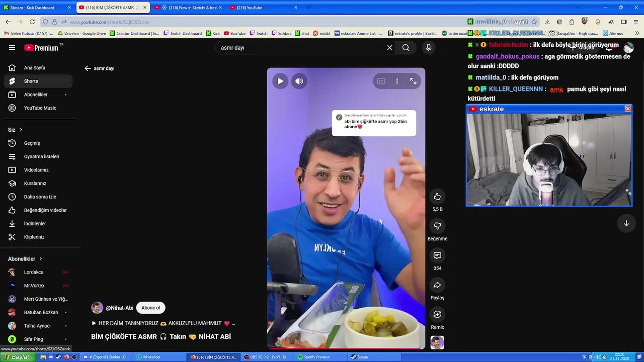Image resolution: width=644 pixels, height=362 pixels.
Task: Open Geçmiş watch history
Action: (38, 143)
